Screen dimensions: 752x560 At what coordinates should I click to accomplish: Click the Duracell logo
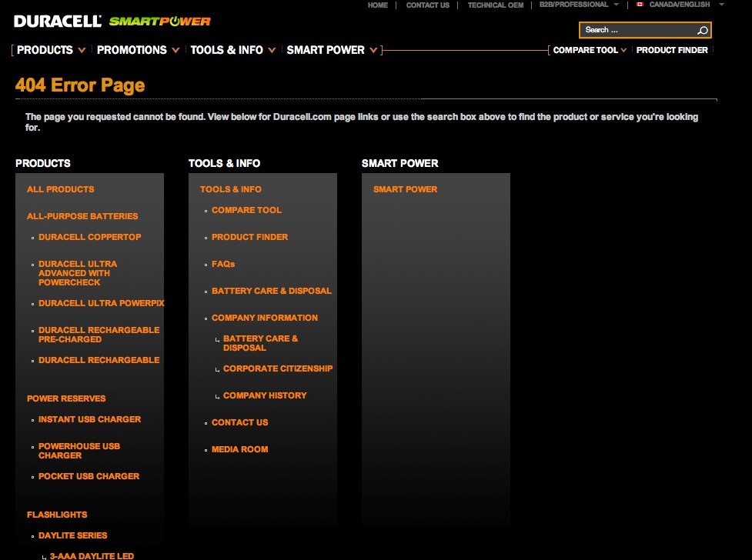58,22
